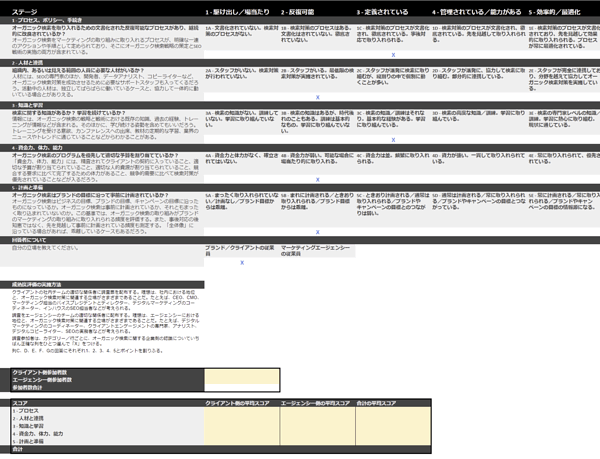This screenshot has width=600, height=459.
Task: Click the '回答者について' section row
Action: (x=300, y=240)
